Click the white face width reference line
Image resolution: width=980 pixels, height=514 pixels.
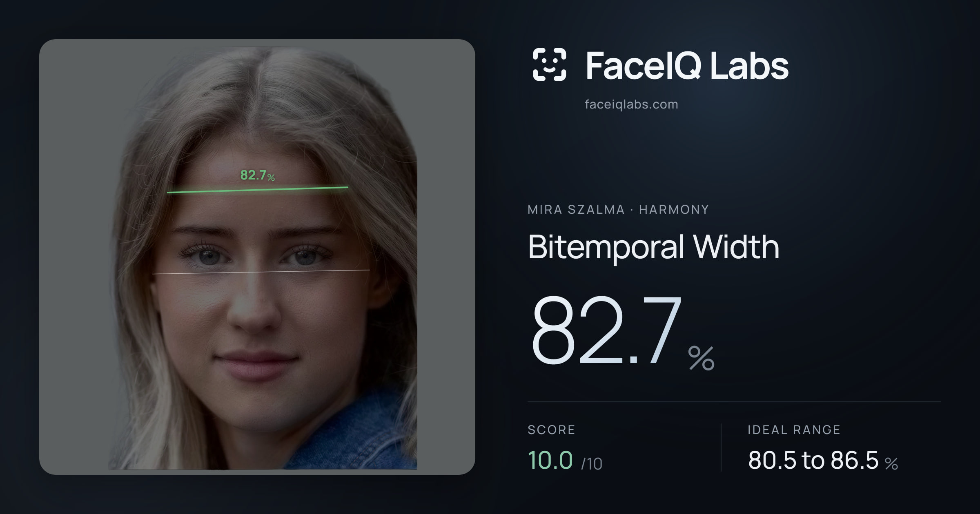[261, 272]
